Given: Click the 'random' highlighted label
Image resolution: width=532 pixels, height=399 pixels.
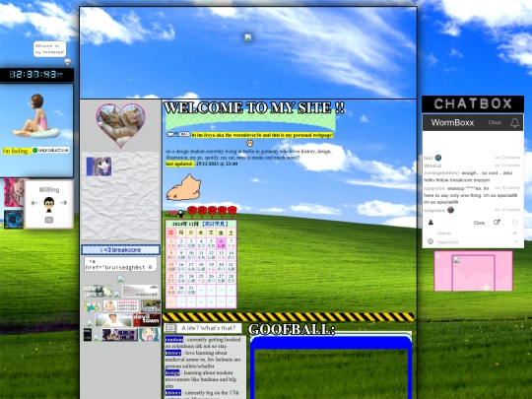Looking at the screenshot, I should tap(174, 339).
